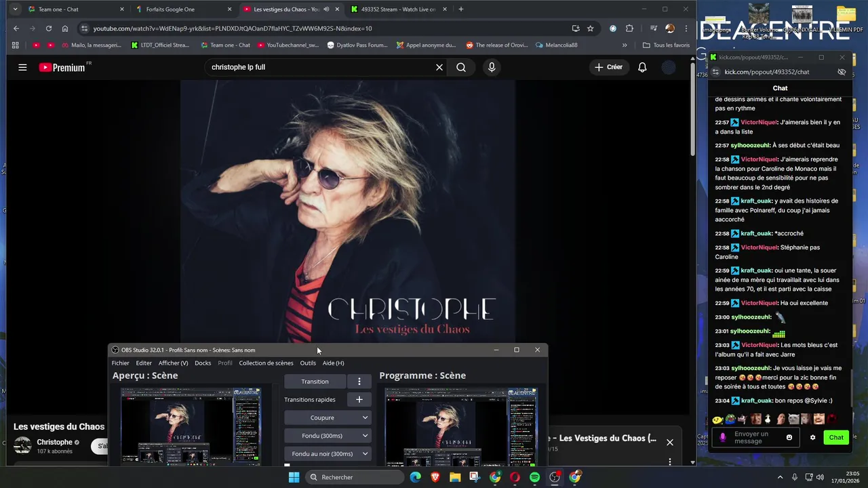Show more bookmarks with the chevron
The height and width of the screenshot is (488, 868).
pos(625,45)
